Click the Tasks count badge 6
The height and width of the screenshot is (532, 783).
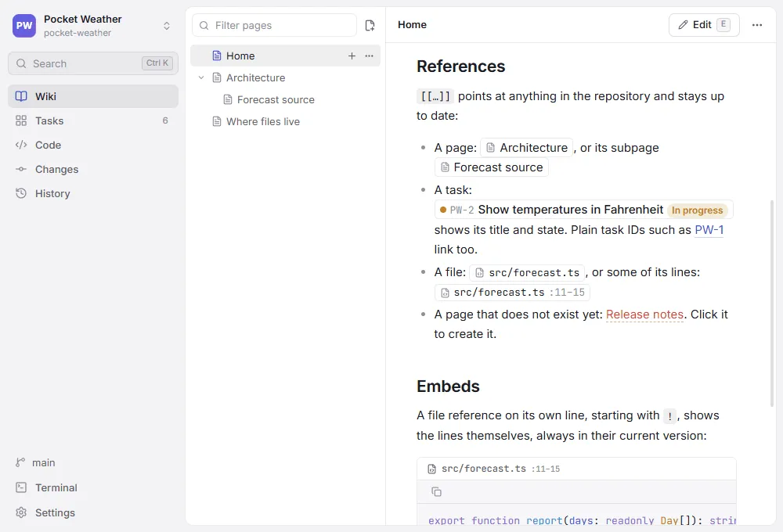[165, 120]
